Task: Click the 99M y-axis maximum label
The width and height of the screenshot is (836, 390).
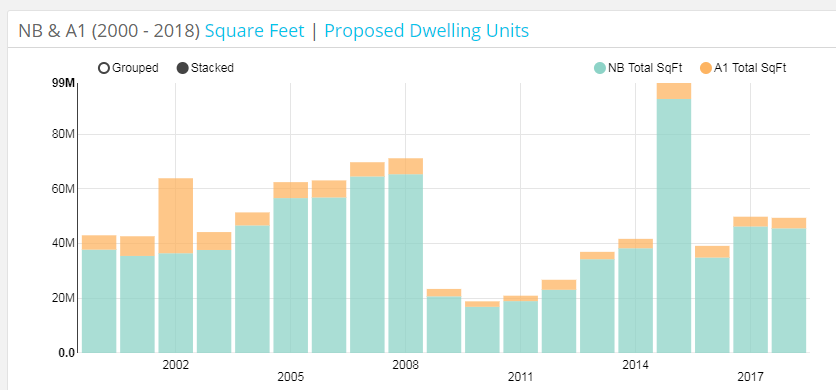Action: tap(63, 84)
